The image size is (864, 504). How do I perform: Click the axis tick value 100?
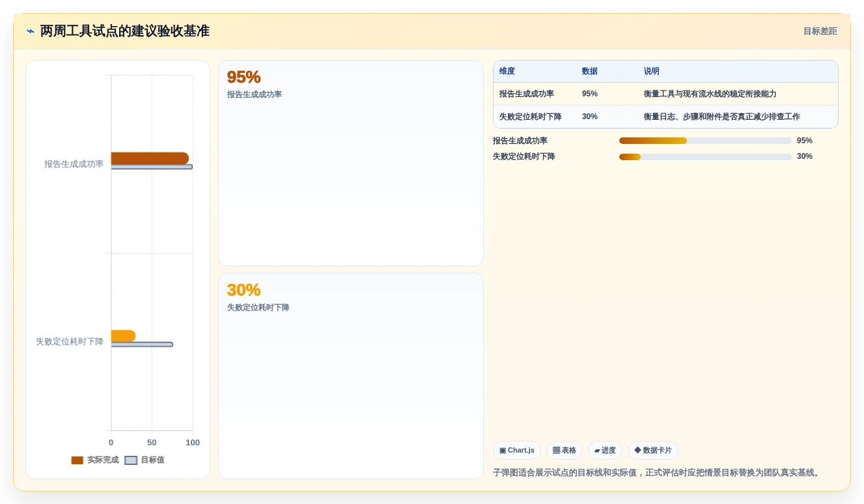(x=193, y=443)
